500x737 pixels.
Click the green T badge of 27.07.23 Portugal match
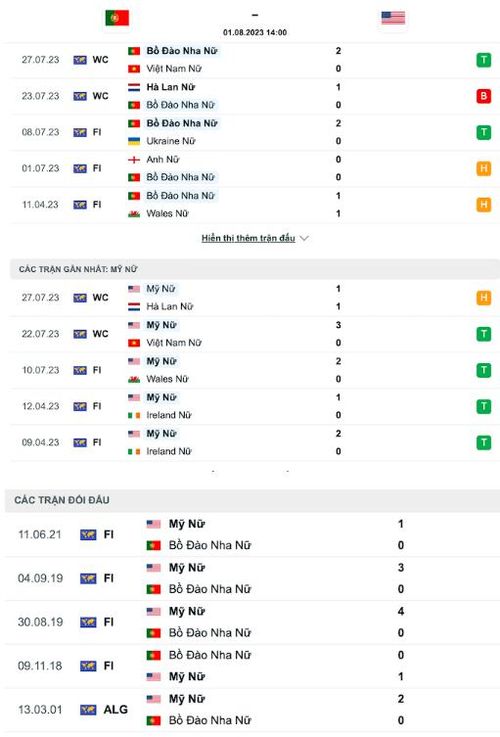484,60
